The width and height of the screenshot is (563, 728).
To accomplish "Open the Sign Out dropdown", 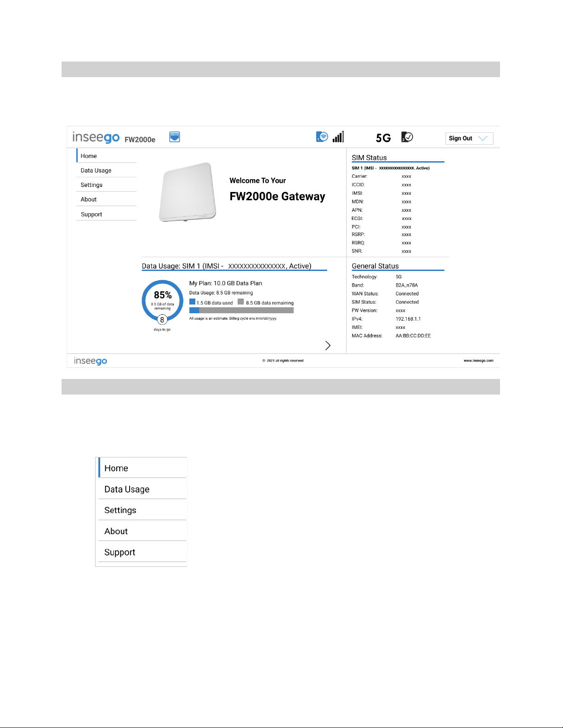I will pyautogui.click(x=469, y=138).
